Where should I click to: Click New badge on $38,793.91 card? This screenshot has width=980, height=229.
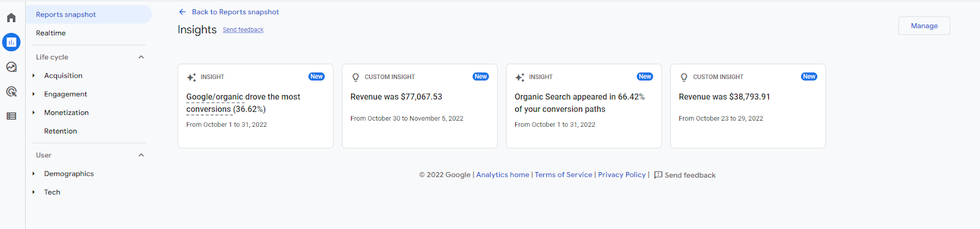809,77
